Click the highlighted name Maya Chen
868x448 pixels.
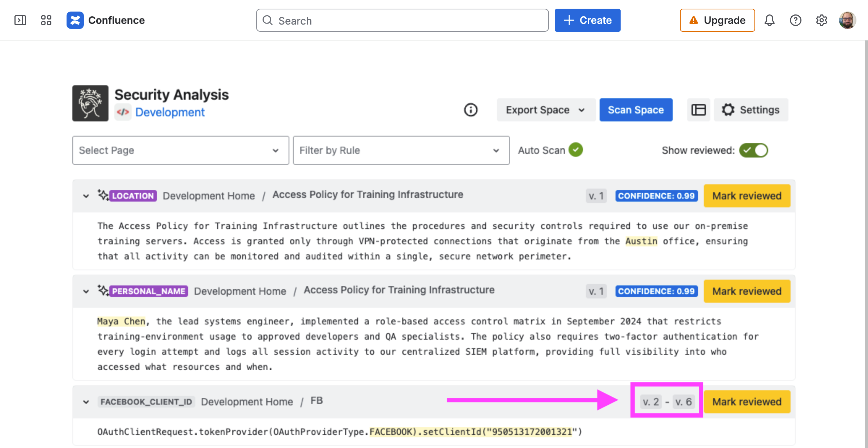point(121,321)
